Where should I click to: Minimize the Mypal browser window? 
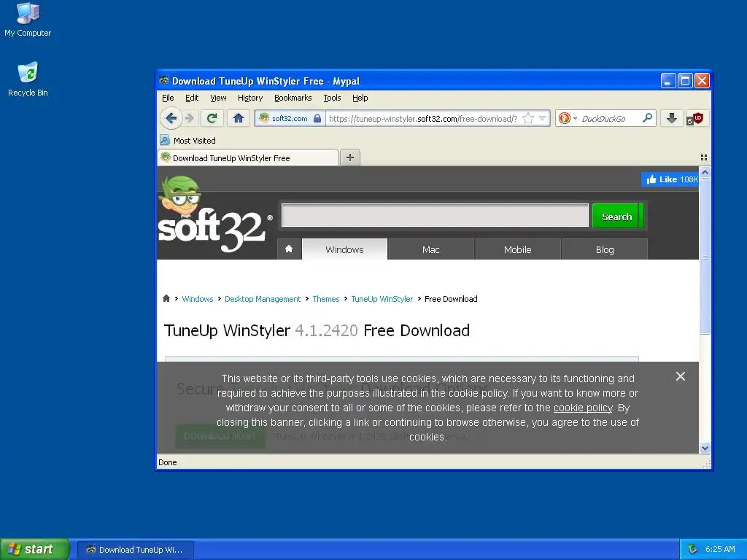pyautogui.click(x=668, y=81)
